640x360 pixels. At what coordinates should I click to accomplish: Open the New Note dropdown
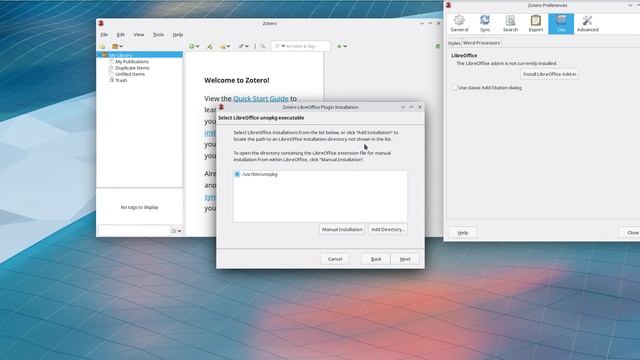(225, 47)
